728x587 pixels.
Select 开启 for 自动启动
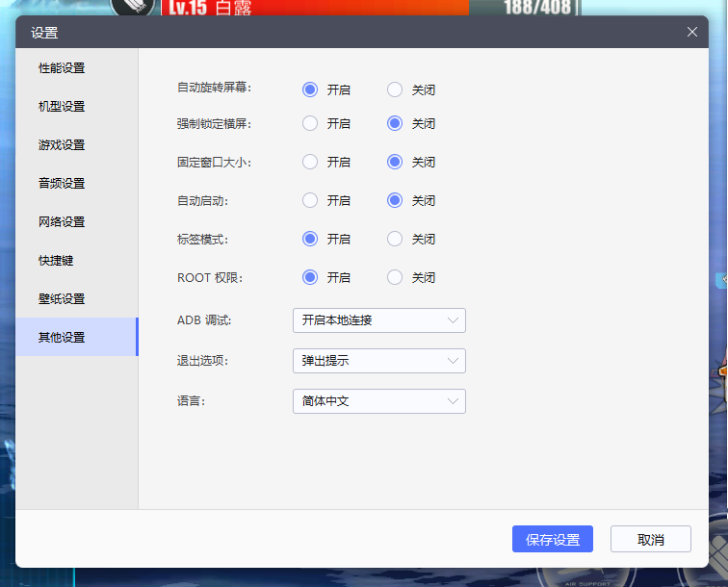[310, 200]
